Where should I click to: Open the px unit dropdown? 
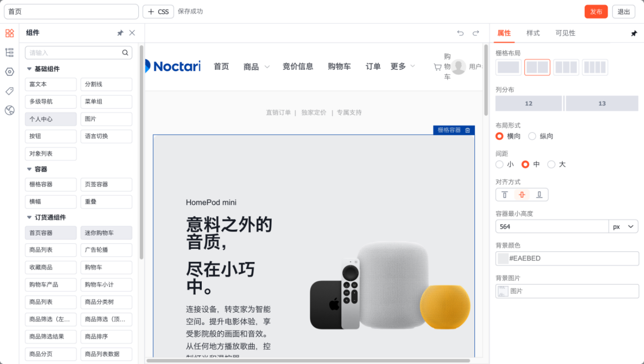point(623,227)
